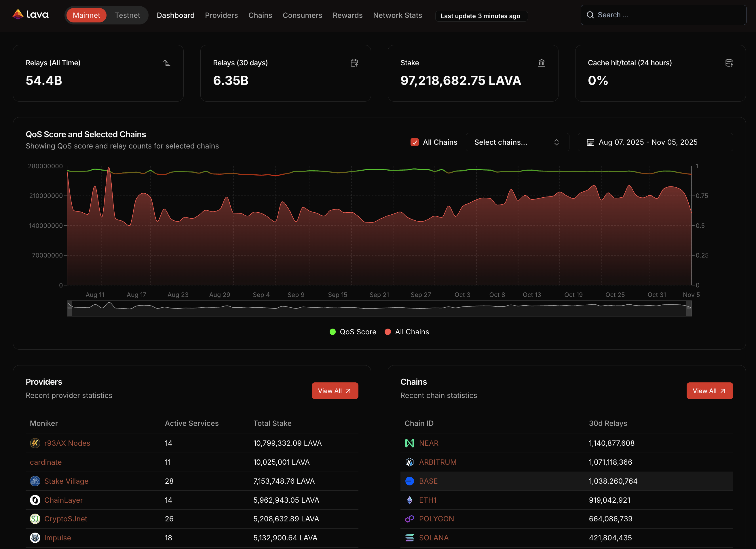Click the sort icon on Relays All Time card
756x549 pixels.
[167, 63]
